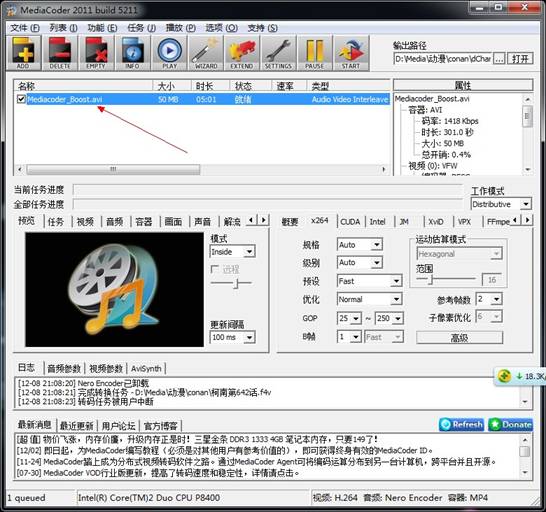Open the 模式 Inside dropdown

[249, 251]
